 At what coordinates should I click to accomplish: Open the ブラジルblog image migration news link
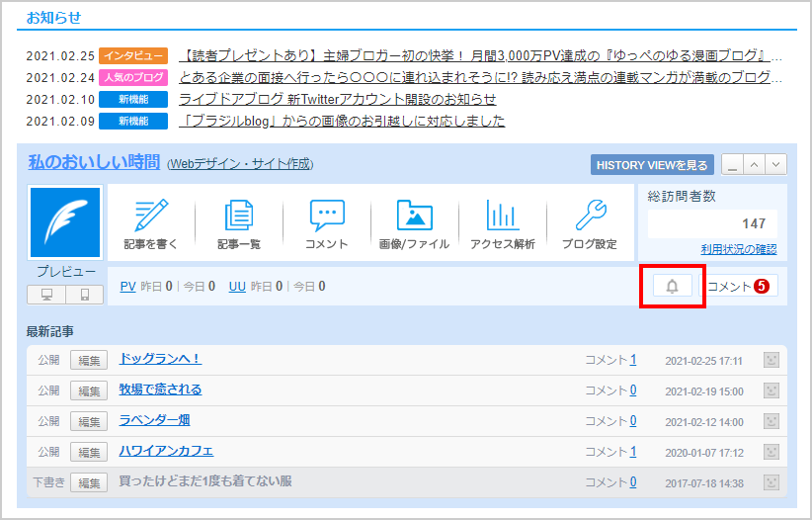click(x=342, y=121)
